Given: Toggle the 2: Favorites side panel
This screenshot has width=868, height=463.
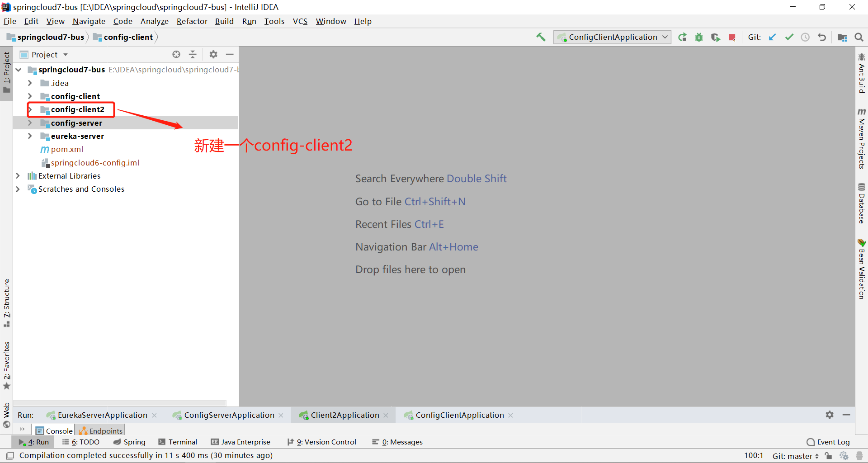Looking at the screenshot, I should tap(7, 365).
